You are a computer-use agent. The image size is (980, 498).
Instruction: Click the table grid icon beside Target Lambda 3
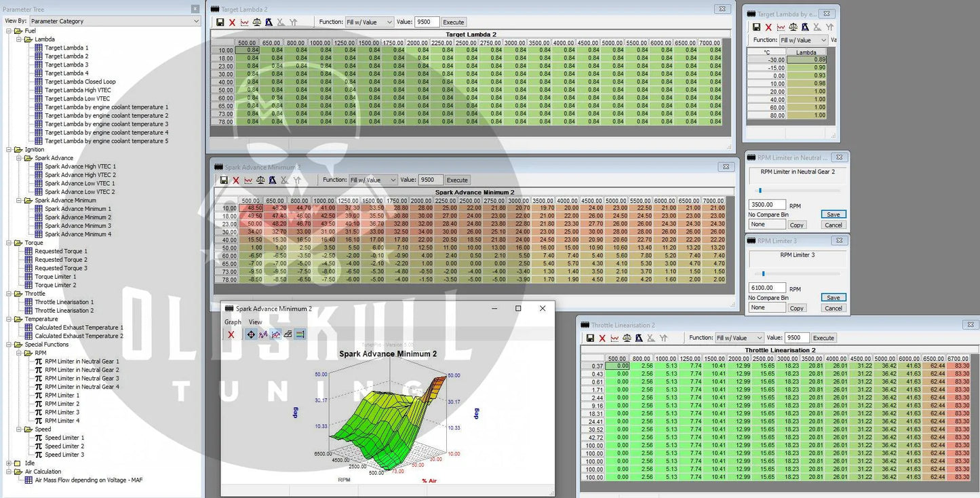[x=39, y=65]
